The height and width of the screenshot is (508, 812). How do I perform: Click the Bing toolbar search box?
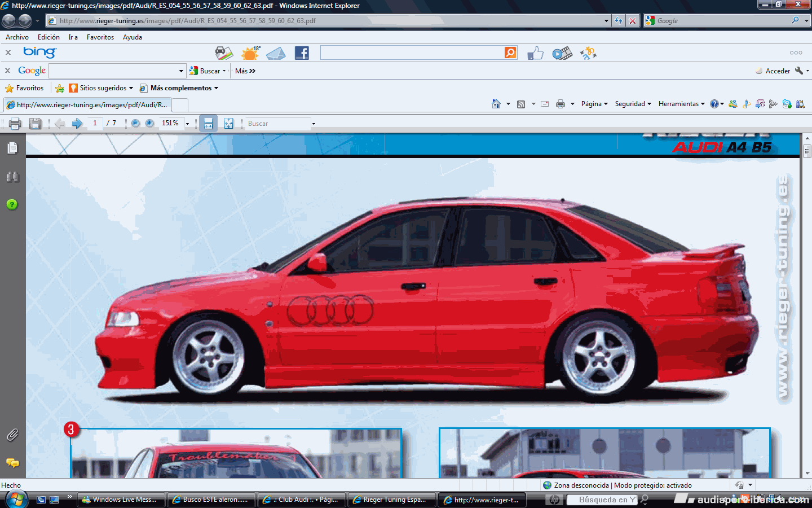pyautogui.click(x=412, y=52)
